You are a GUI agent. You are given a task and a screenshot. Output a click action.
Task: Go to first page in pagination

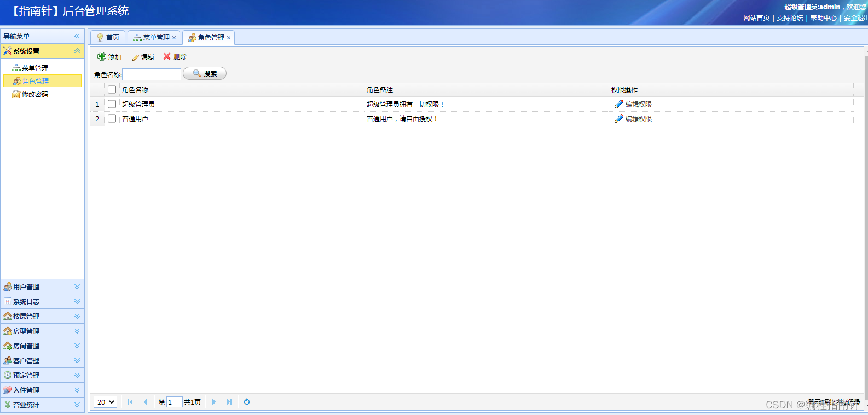130,402
